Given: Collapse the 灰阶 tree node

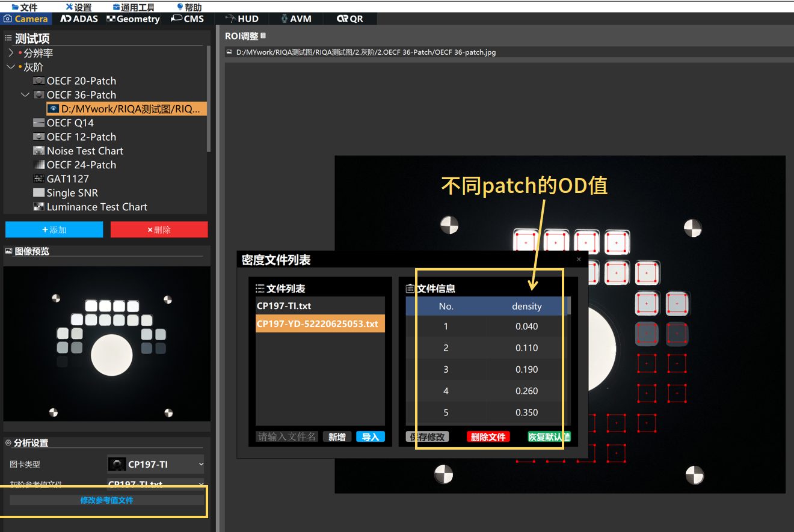Looking at the screenshot, I should click(x=11, y=67).
